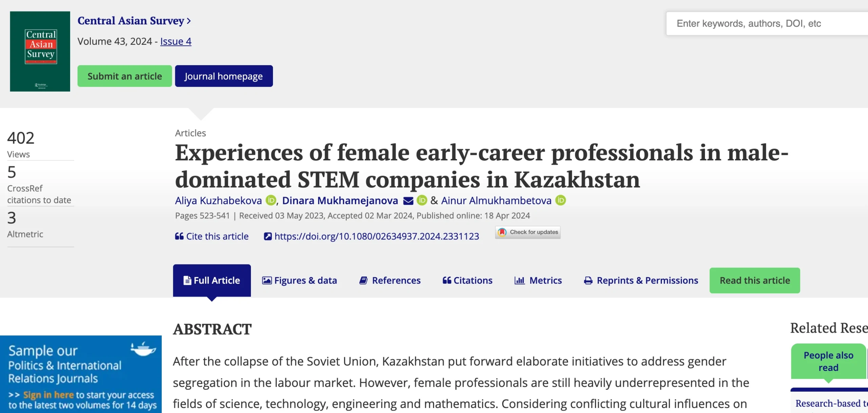This screenshot has width=868, height=413.
Task: Go to the Journal homepage
Action: coord(224,76)
